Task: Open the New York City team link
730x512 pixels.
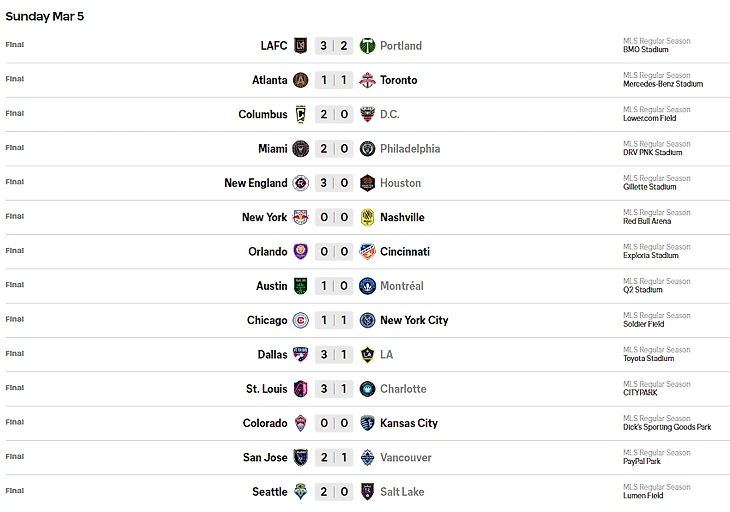Action: 414,320
